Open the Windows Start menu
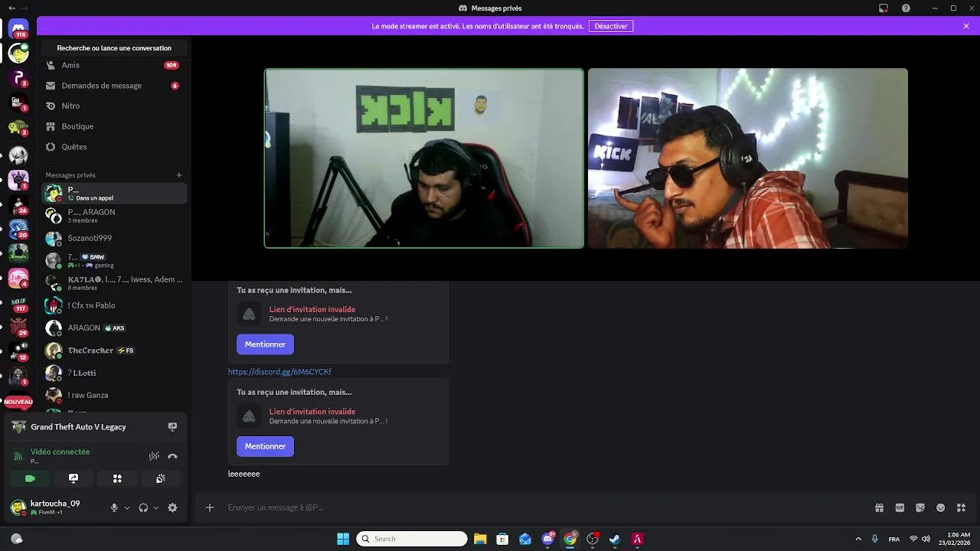This screenshot has height=551, width=980. [x=343, y=539]
